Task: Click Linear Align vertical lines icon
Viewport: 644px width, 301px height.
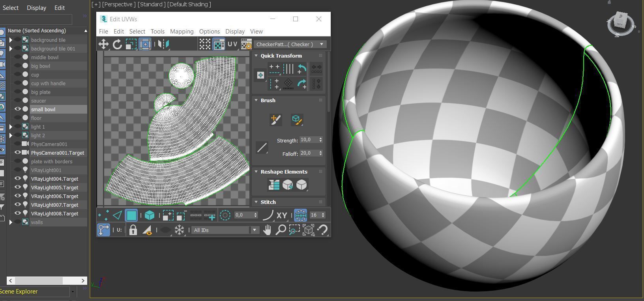Action: (x=288, y=69)
